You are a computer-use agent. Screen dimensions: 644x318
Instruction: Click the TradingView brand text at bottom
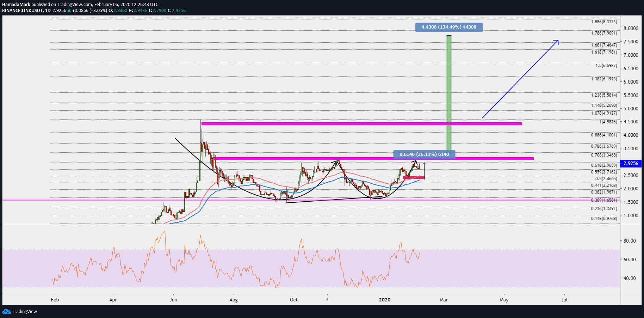click(24, 312)
